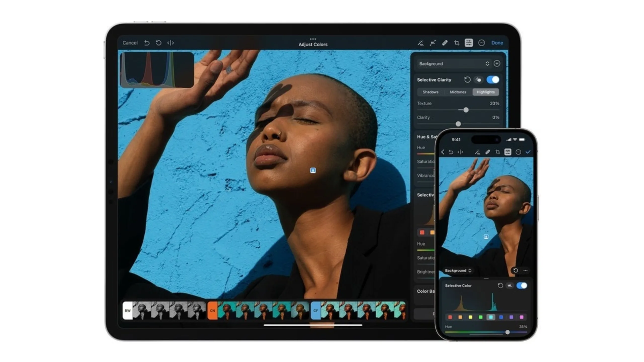Toggle the Selective Clarity switch off
Screen dimensions: 644x362
493,80
